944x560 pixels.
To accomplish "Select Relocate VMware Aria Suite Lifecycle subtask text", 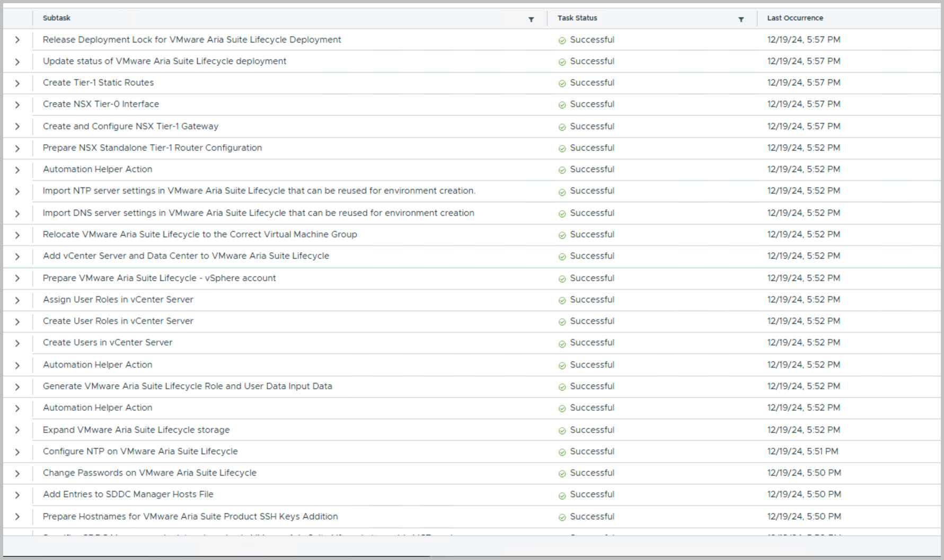I will (x=200, y=234).
